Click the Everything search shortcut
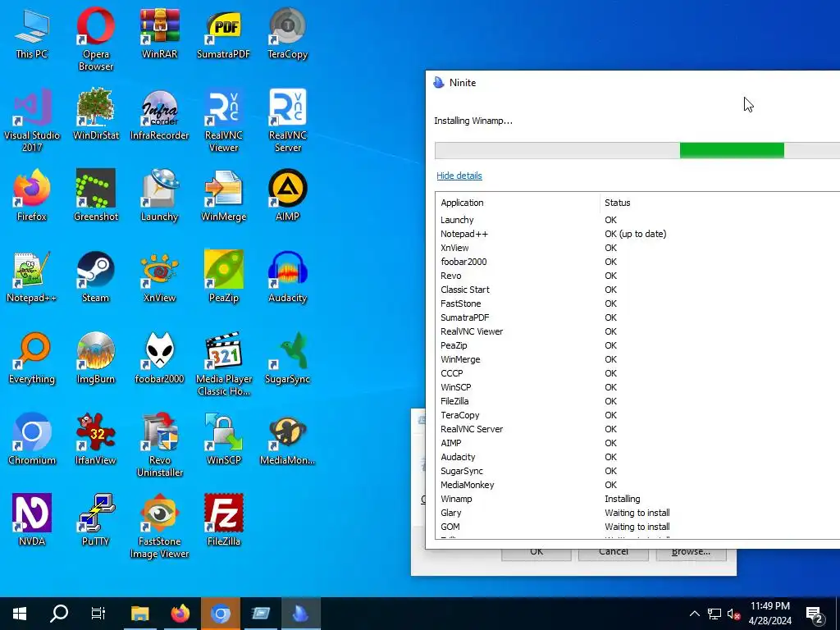Screen dimensions: 840x630 click(x=32, y=358)
